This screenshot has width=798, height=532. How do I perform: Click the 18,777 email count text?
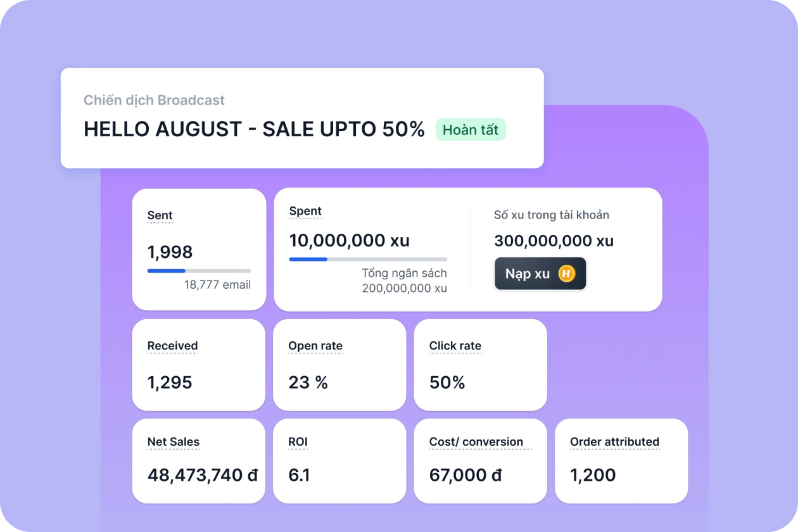[x=217, y=285]
